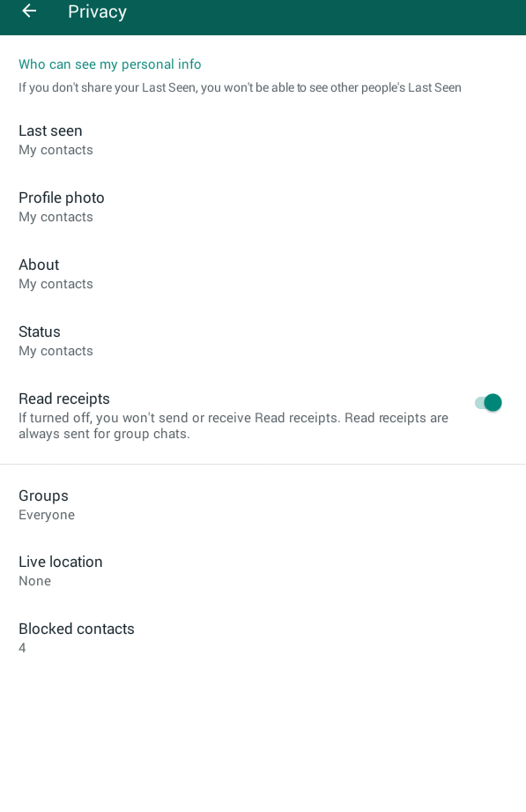
Task: Click the Privacy title in the header
Action: [x=97, y=11]
